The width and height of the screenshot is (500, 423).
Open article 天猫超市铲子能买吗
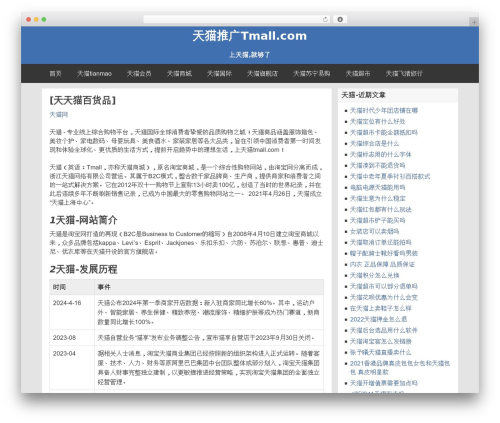point(378,220)
